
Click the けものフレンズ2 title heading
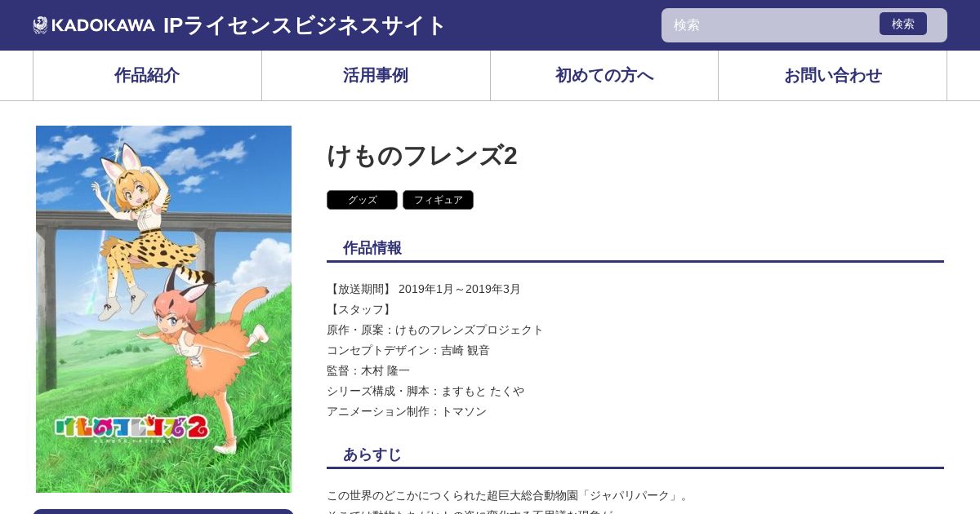pyautogui.click(x=422, y=156)
